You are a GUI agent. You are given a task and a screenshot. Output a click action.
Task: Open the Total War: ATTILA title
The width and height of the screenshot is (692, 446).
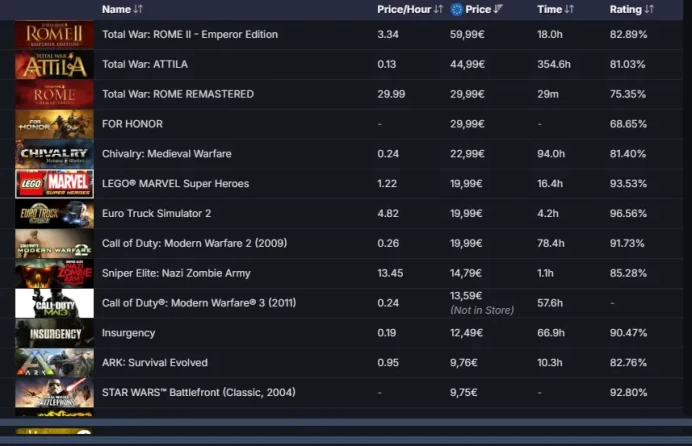(145, 64)
